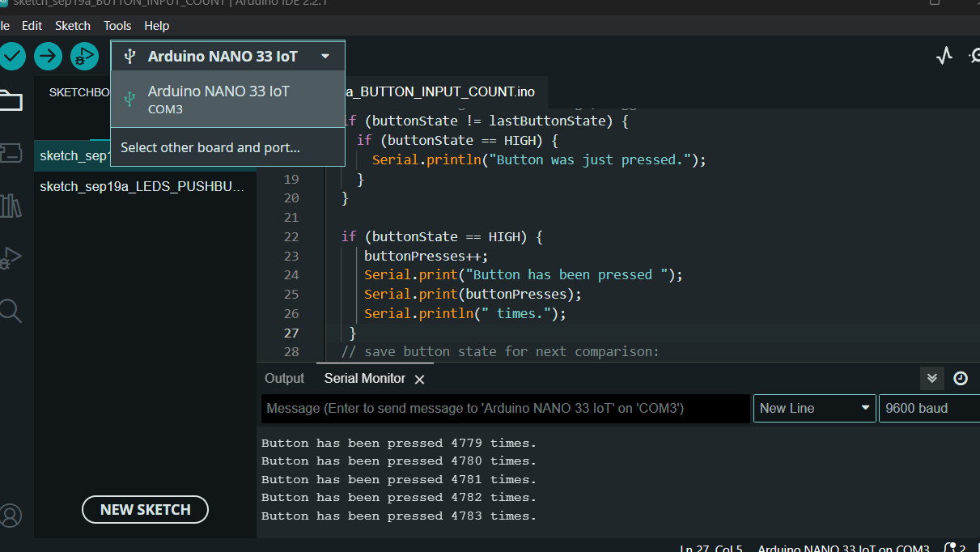Viewport: 980px width, 552px height.
Task: Toggle serial monitor autoscroll icon
Action: [x=931, y=378]
